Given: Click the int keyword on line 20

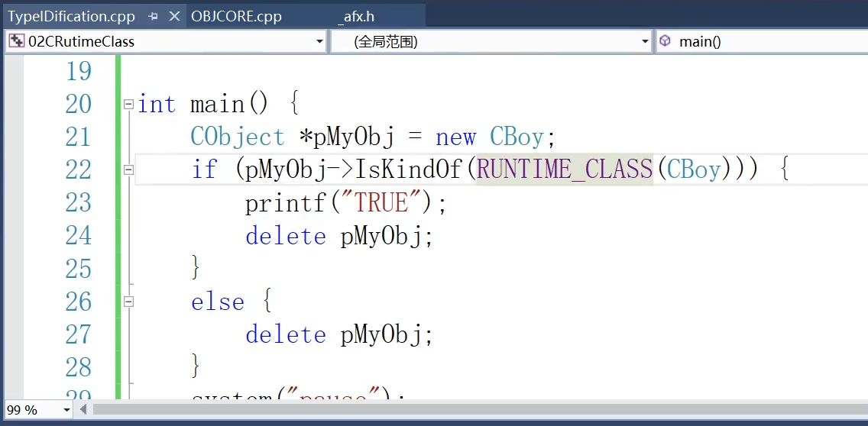Looking at the screenshot, I should coord(157,104).
